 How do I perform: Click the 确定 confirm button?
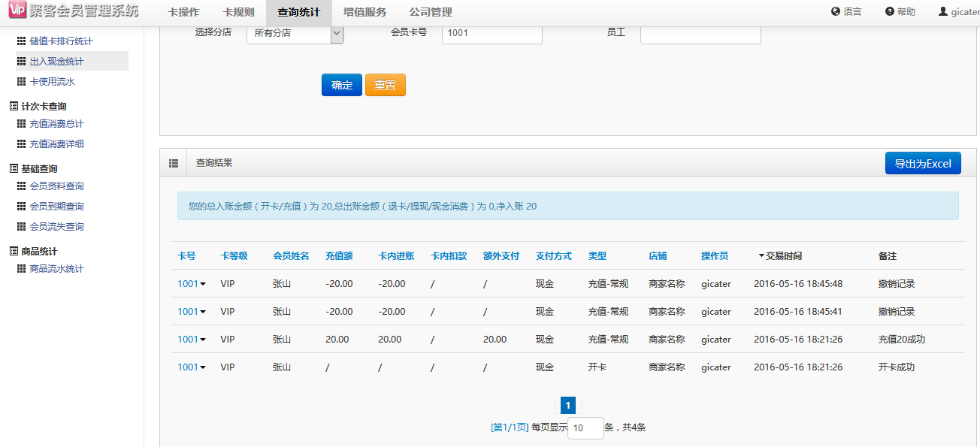(x=342, y=85)
